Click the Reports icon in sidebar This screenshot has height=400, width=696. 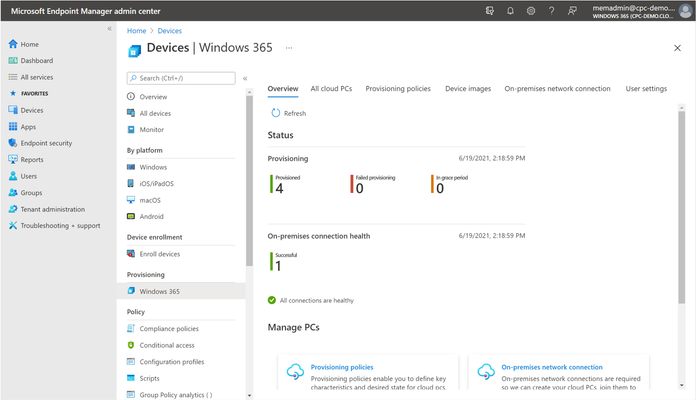(13, 159)
